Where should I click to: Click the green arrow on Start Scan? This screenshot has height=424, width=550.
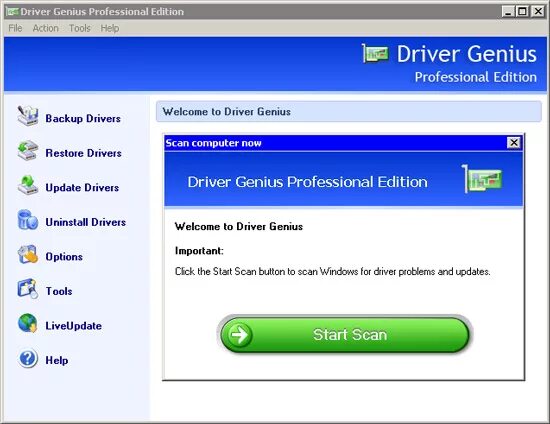point(240,335)
